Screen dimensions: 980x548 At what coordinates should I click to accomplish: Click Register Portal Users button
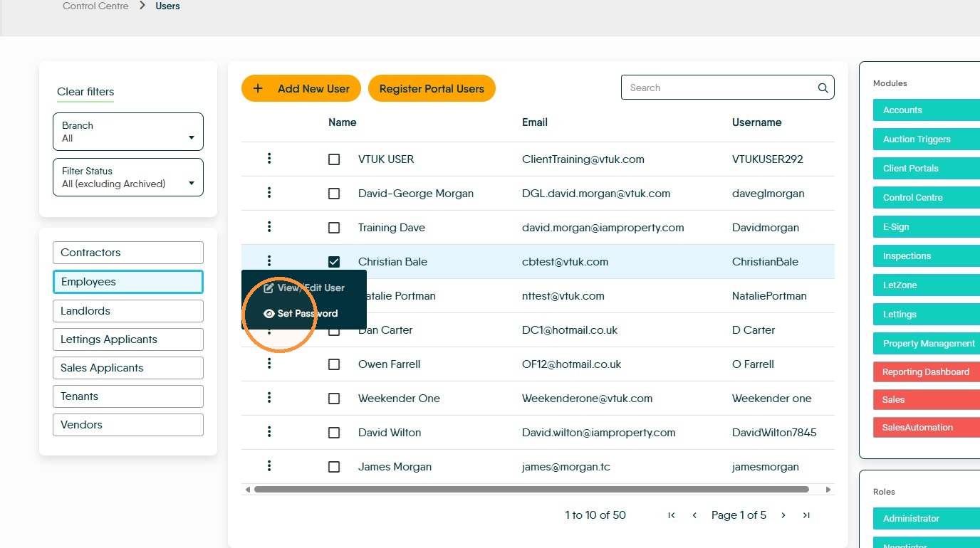(x=432, y=88)
